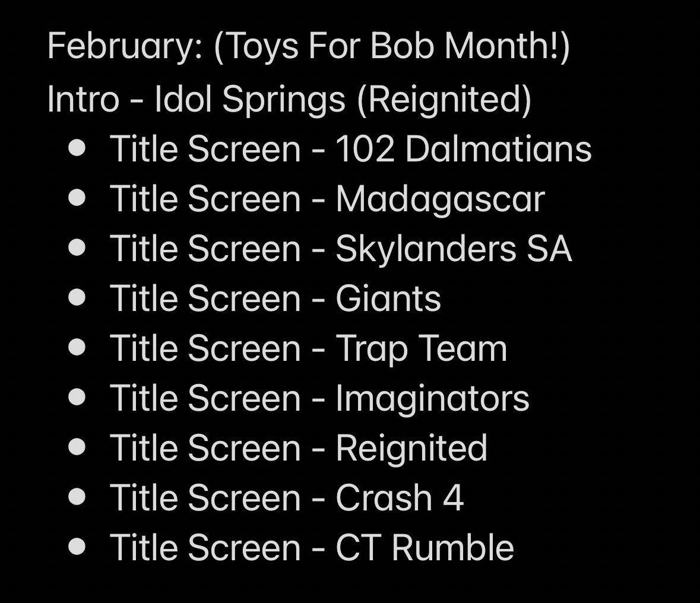The height and width of the screenshot is (603, 700).
Task: Tap the bullet next to Imaginators
Action: (x=77, y=397)
